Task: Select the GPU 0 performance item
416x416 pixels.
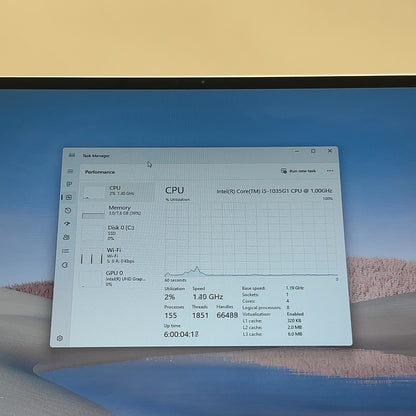Action: [x=114, y=278]
